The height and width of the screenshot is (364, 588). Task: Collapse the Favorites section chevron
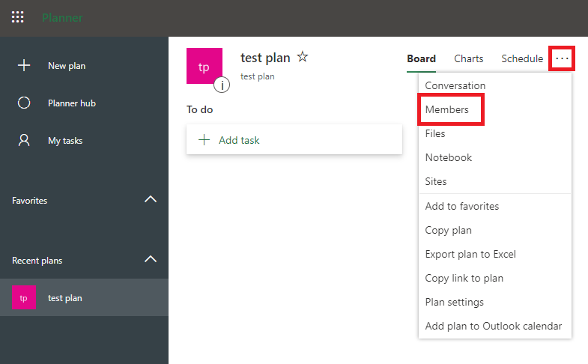[x=151, y=199]
